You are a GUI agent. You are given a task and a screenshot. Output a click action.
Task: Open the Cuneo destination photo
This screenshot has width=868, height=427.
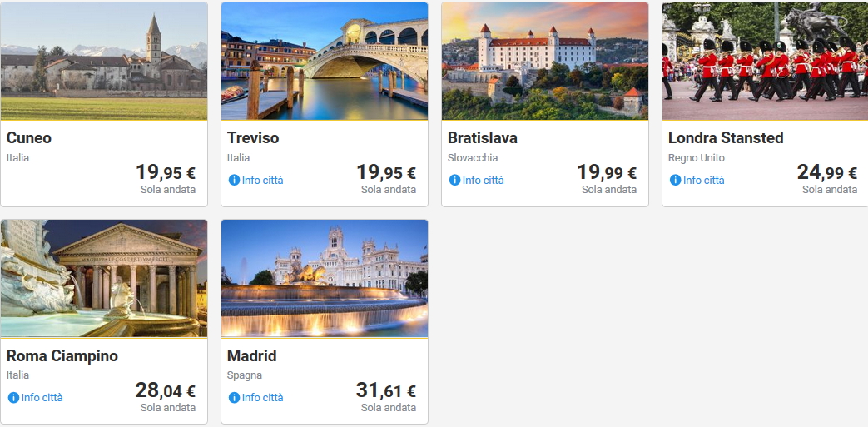pyautogui.click(x=104, y=61)
